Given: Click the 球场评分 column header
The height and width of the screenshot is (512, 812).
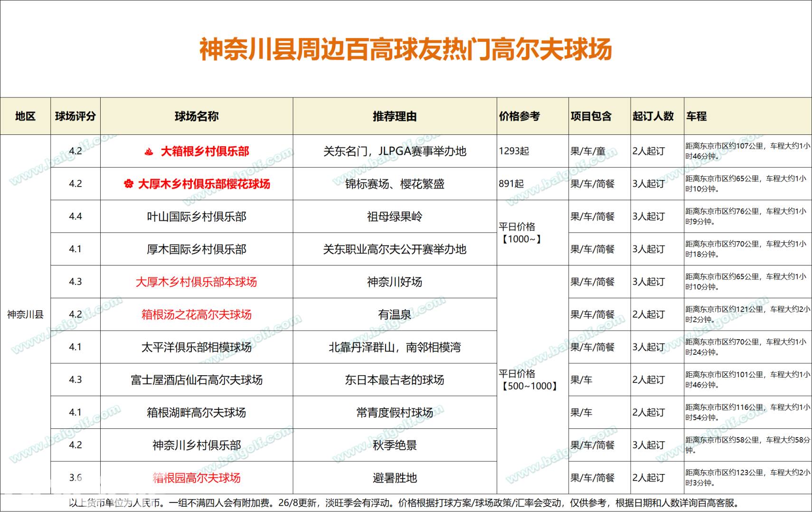Looking at the screenshot, I should [76, 116].
